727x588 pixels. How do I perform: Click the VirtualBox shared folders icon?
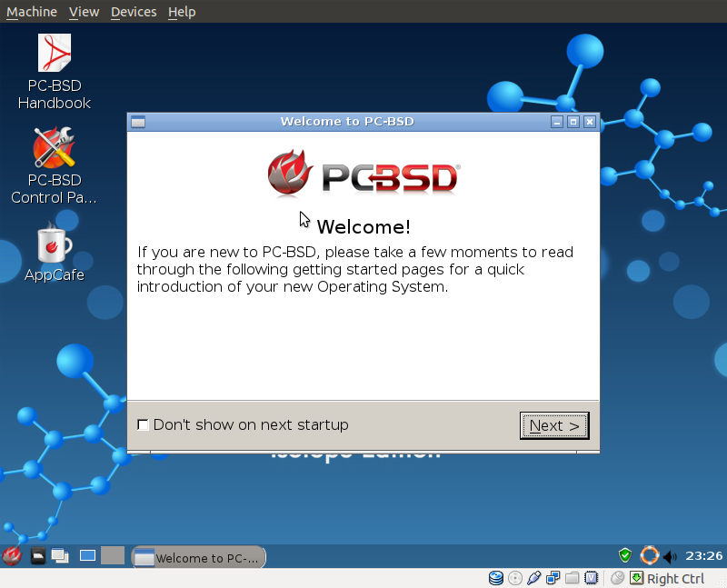point(573,578)
